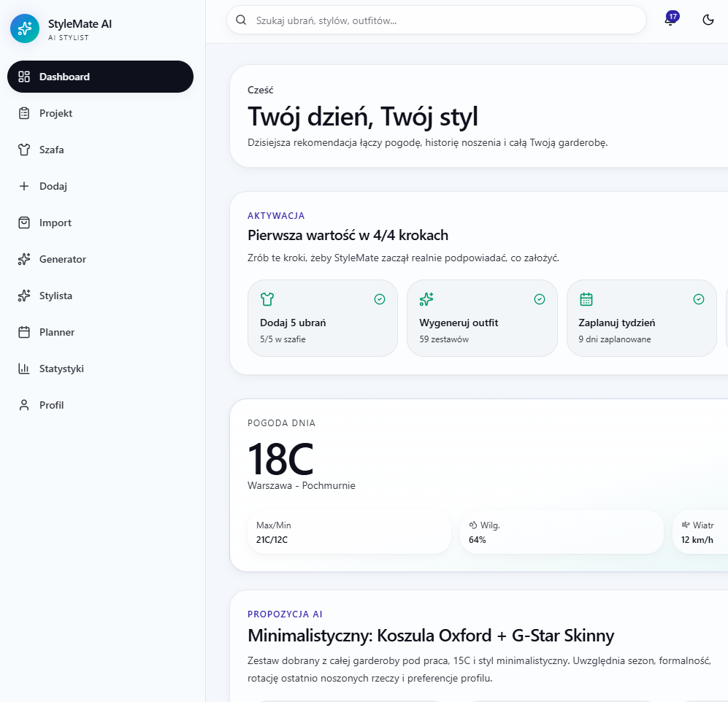Click the Max/Min 21C/12C weather tile

point(349,532)
